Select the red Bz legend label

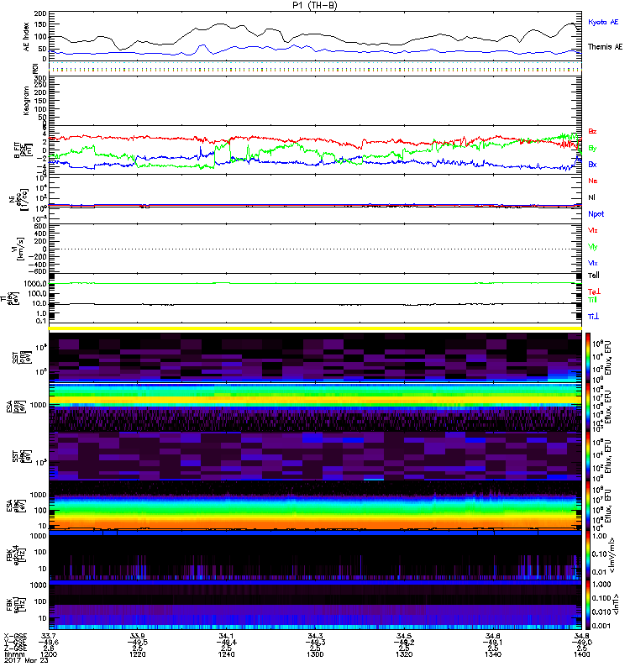tap(592, 131)
